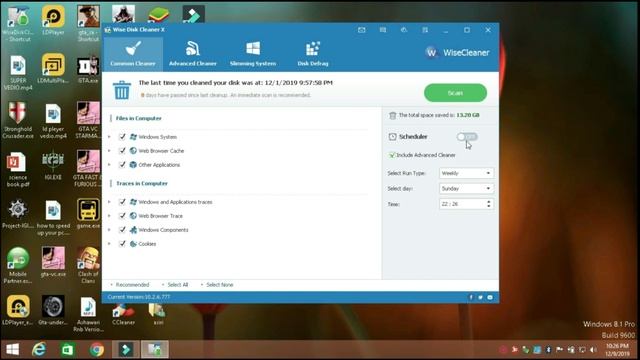Expand the Web Browser Trace row

pos(109,216)
